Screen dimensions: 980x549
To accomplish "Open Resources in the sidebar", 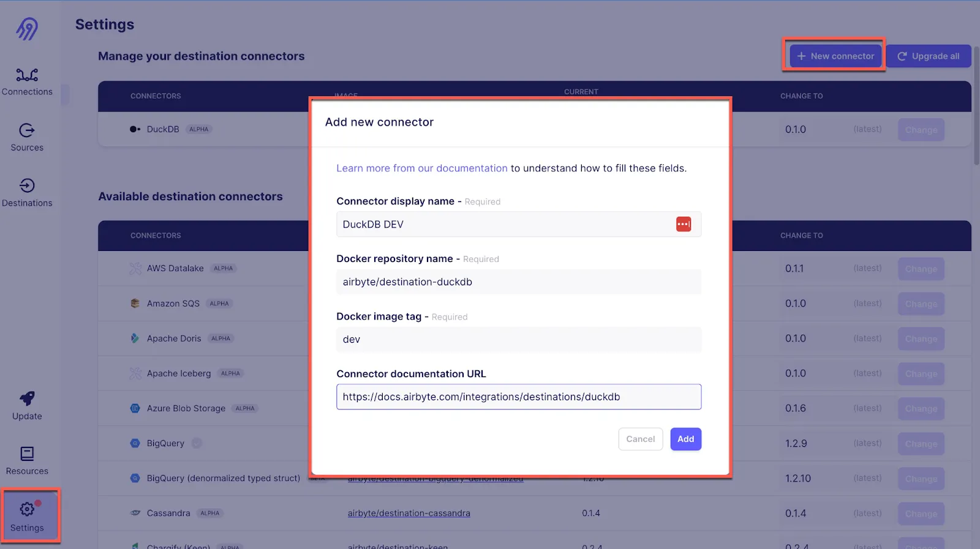I will click(x=27, y=461).
